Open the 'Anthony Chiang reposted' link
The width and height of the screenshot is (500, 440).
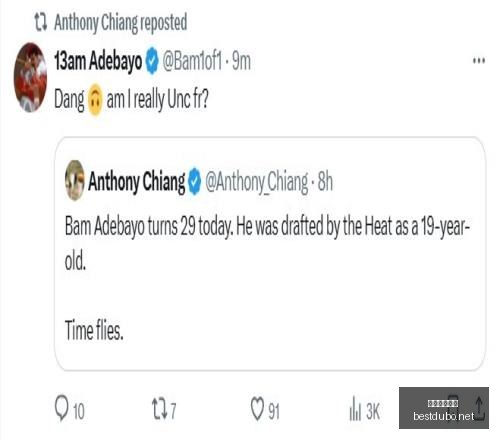(x=120, y=23)
